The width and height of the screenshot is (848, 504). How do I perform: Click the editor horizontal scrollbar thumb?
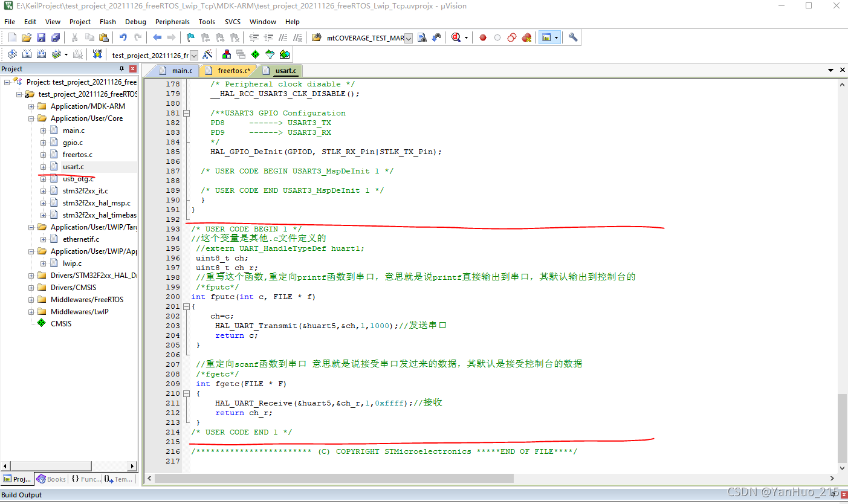pos(334,478)
